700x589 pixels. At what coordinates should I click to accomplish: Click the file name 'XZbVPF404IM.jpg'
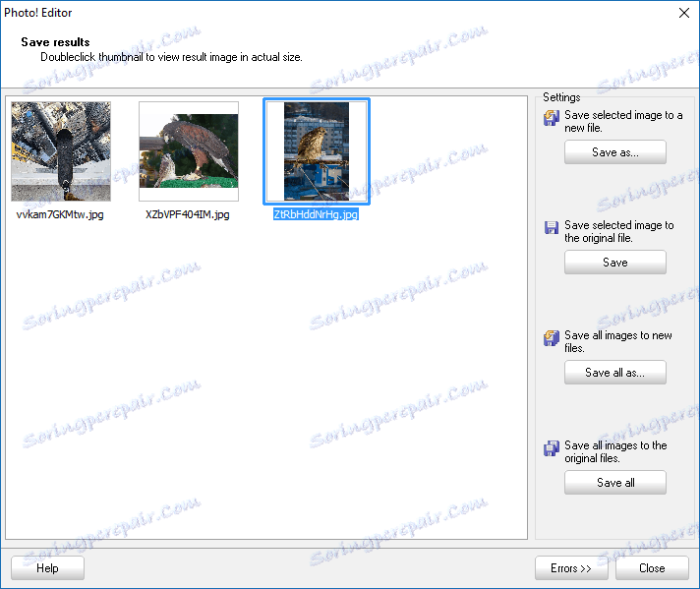[188, 214]
